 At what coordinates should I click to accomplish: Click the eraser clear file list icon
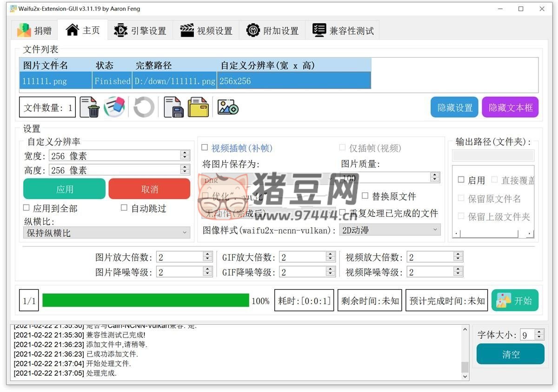click(x=114, y=107)
